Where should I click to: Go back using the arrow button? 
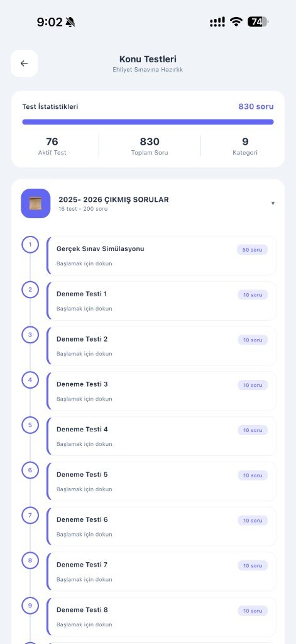click(25, 64)
